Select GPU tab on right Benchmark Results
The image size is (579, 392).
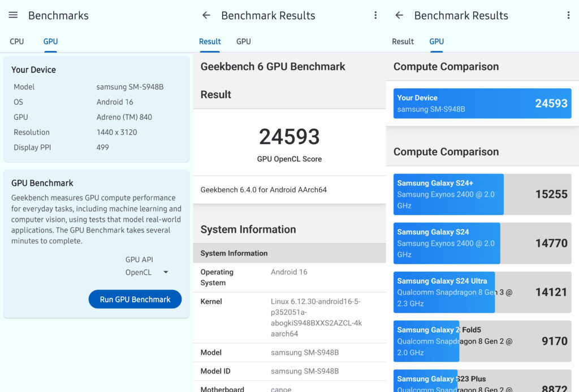[437, 41]
